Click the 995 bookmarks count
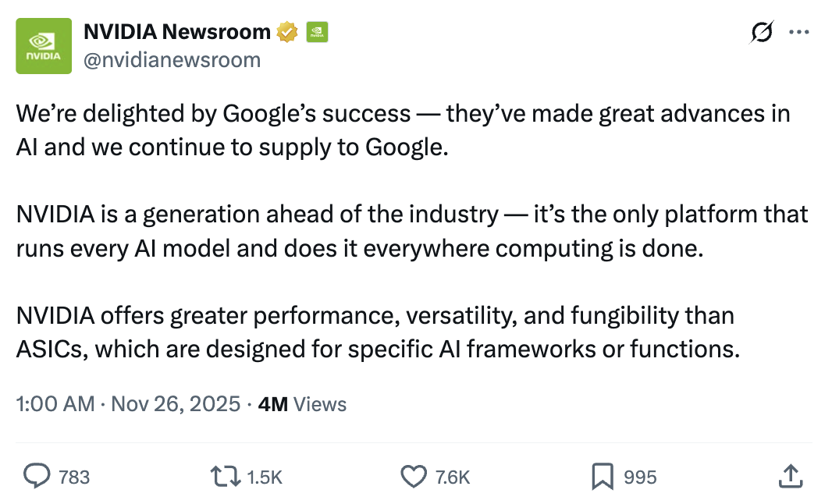This screenshot has height=504, width=832. pos(640,477)
